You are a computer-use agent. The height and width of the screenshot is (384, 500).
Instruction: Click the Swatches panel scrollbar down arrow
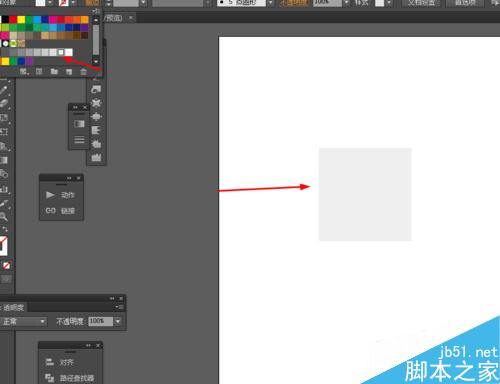[x=96, y=61]
